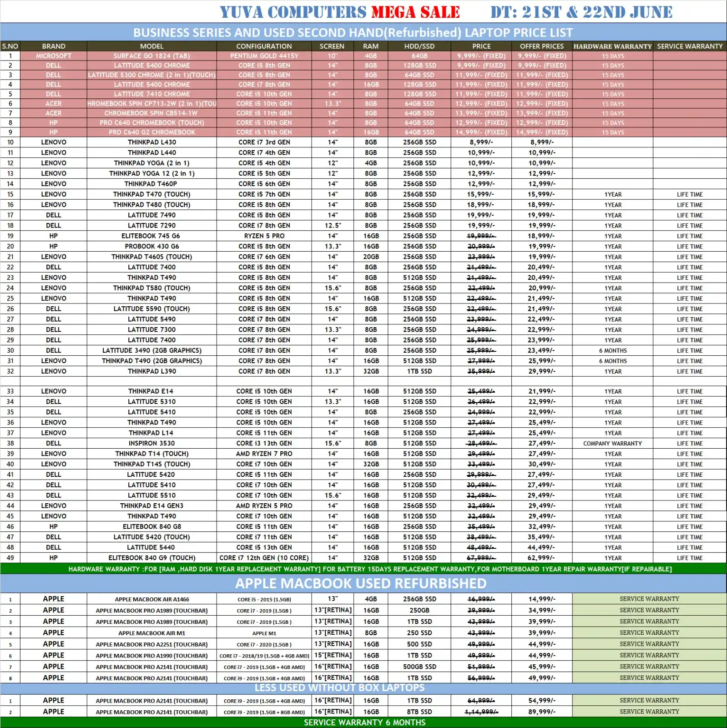Select the 'LATITUDE 5590 (TOUCH)' model cell
This screenshot has width=727, height=728.
point(152,309)
